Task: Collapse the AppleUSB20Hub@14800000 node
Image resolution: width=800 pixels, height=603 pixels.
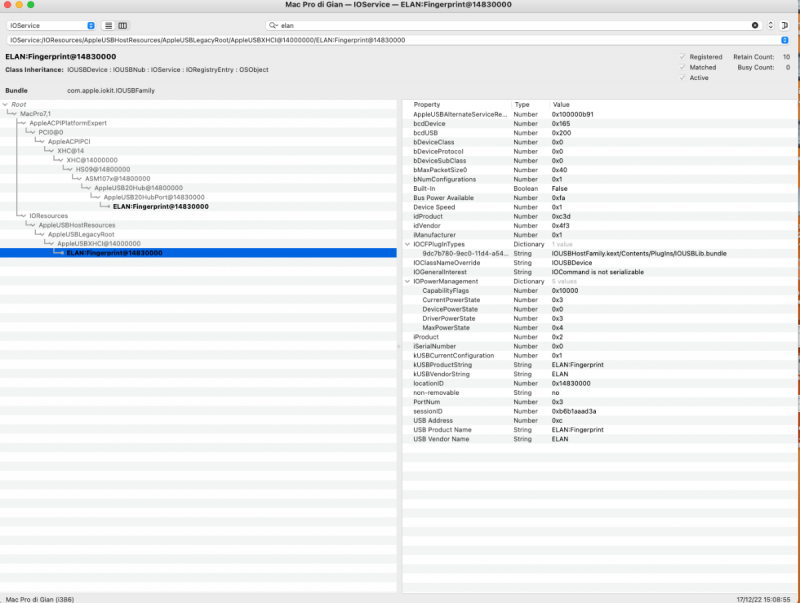Action: (x=88, y=188)
